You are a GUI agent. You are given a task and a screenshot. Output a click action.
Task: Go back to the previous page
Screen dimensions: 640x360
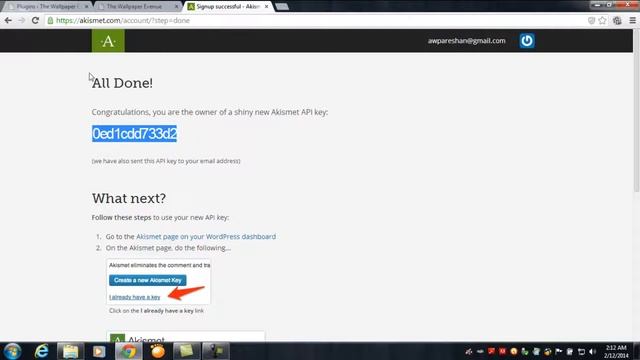8,20
